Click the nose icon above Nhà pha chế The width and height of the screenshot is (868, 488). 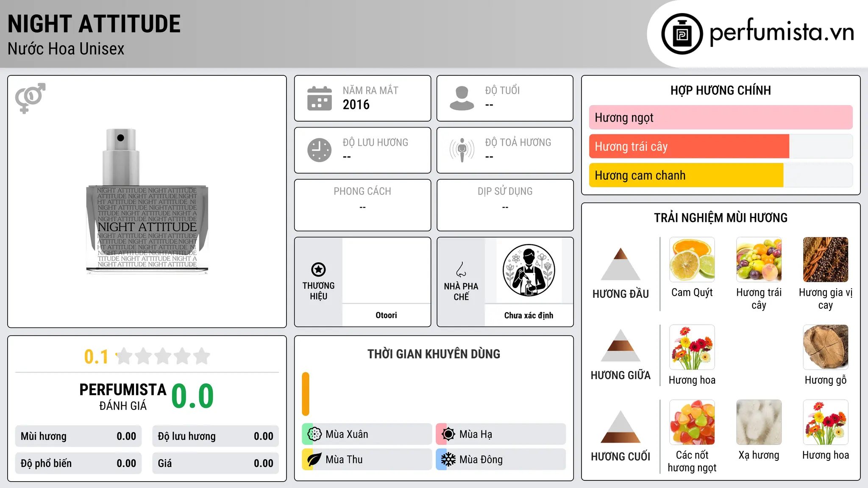(461, 269)
